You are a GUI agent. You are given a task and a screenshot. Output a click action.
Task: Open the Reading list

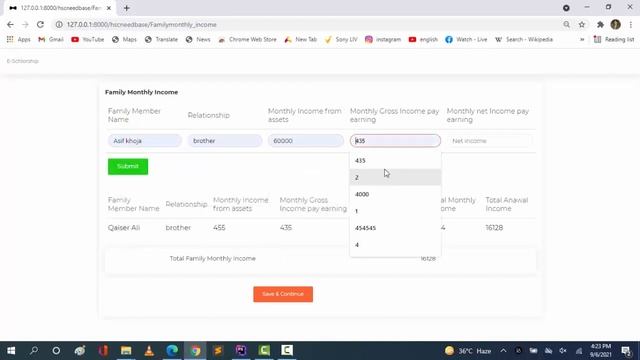(x=614, y=40)
